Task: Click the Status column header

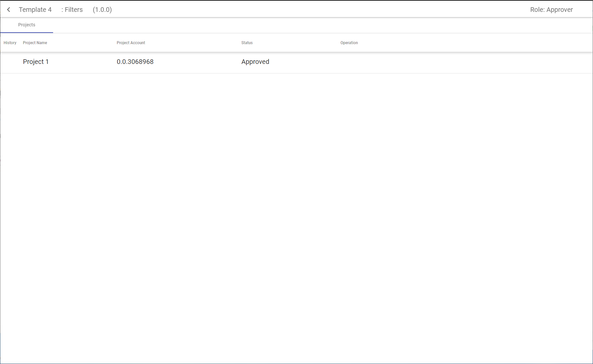Action: [x=247, y=43]
